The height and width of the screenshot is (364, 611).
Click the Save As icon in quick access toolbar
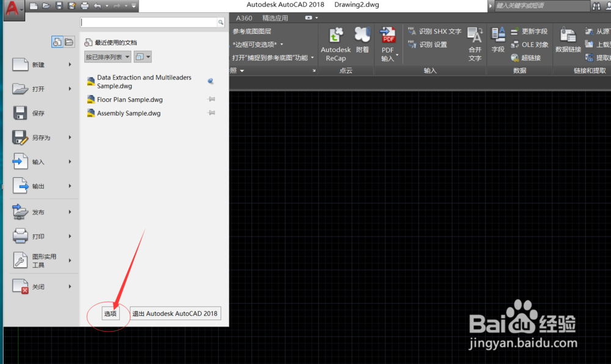coord(71,5)
